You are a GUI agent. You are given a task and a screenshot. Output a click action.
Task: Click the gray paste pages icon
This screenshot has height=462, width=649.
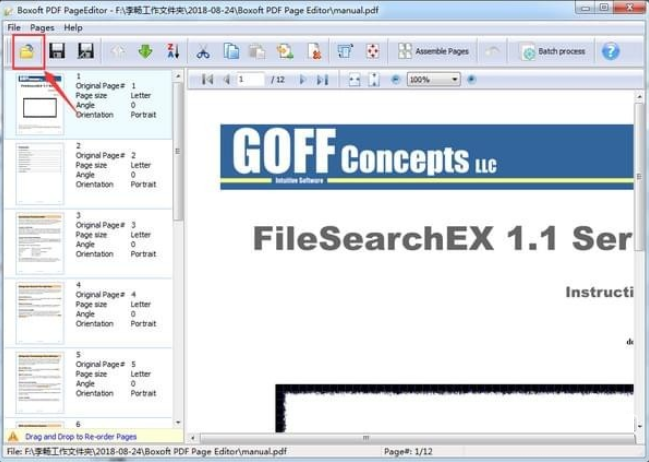pyautogui.click(x=257, y=52)
